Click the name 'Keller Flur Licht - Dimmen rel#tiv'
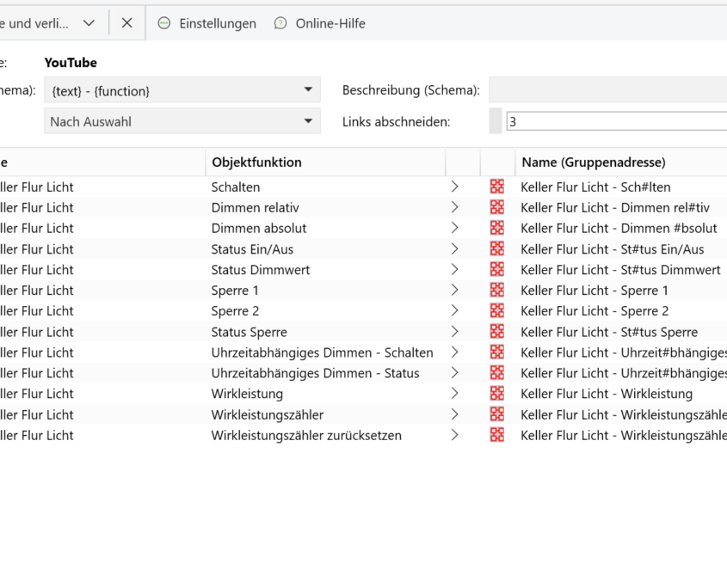The image size is (727, 588). 615,207
